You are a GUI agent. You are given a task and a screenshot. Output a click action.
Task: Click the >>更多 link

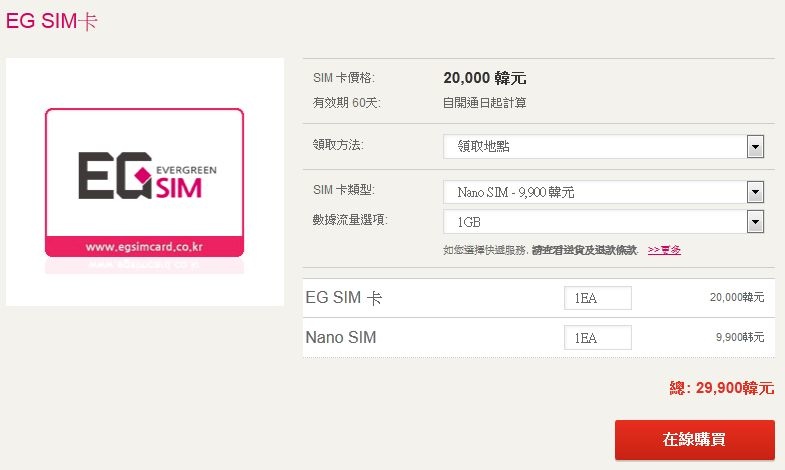click(664, 250)
